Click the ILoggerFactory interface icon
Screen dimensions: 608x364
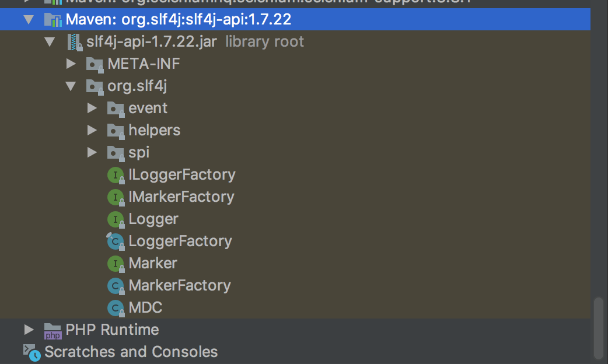[x=116, y=175]
